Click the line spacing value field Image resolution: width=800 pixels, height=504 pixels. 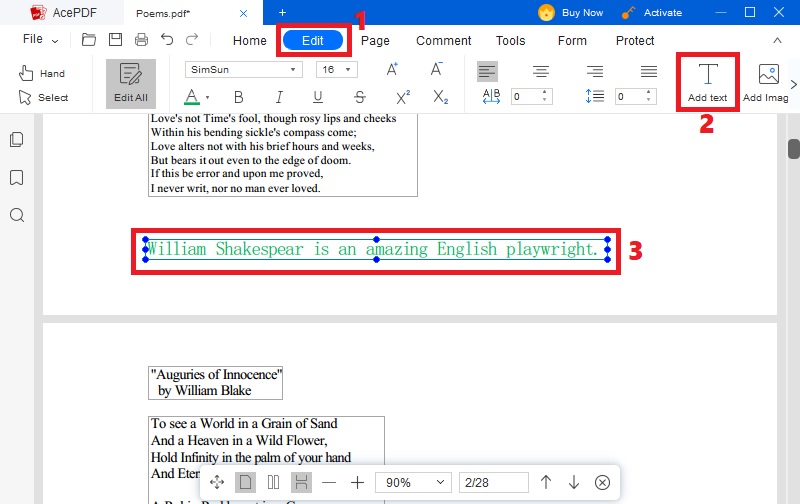[x=636, y=96]
